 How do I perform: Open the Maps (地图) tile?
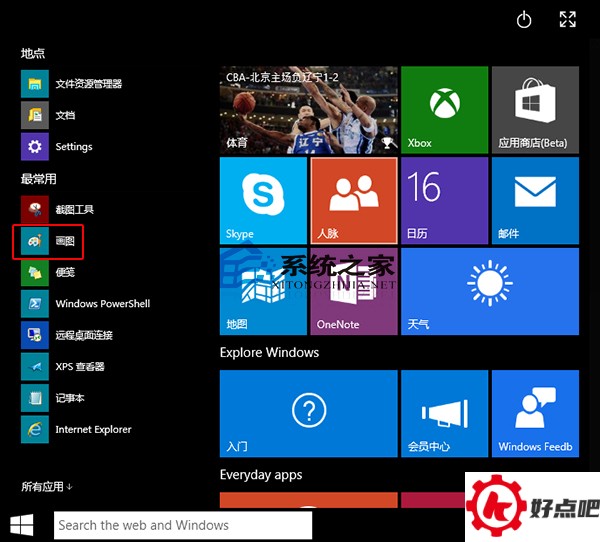pyautogui.click(x=263, y=291)
